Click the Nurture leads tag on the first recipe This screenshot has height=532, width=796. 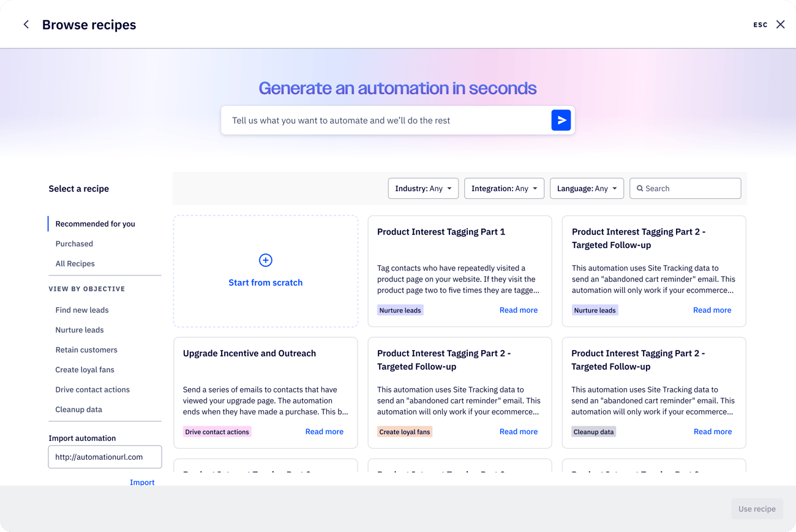click(x=400, y=310)
